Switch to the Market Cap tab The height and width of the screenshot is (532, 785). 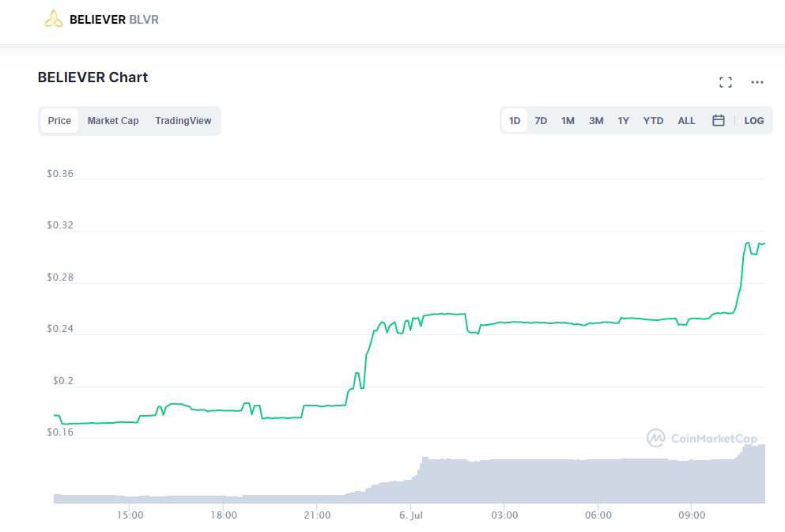pyautogui.click(x=113, y=121)
